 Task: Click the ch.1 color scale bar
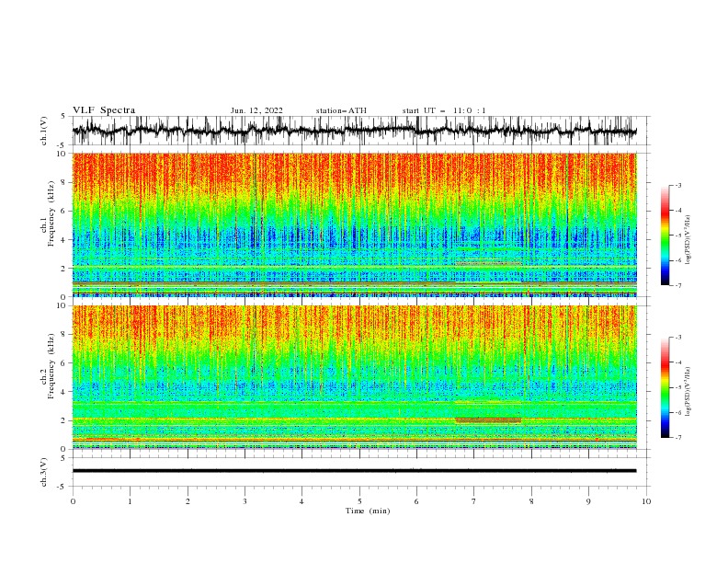665,235
